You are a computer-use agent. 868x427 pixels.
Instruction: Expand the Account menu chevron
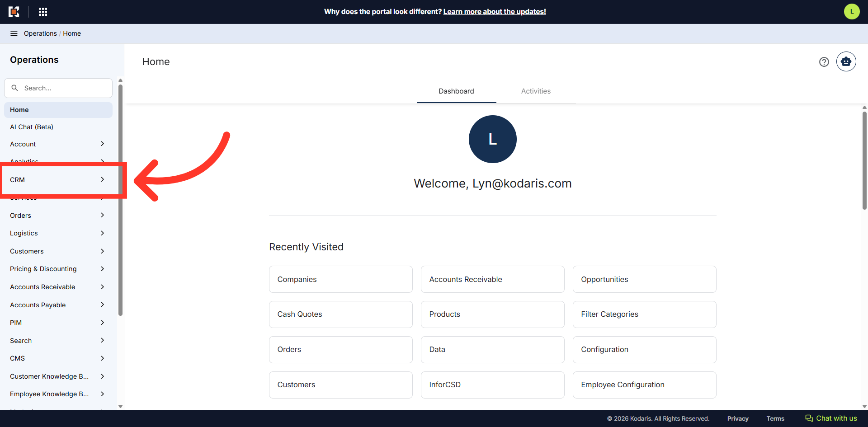point(103,144)
